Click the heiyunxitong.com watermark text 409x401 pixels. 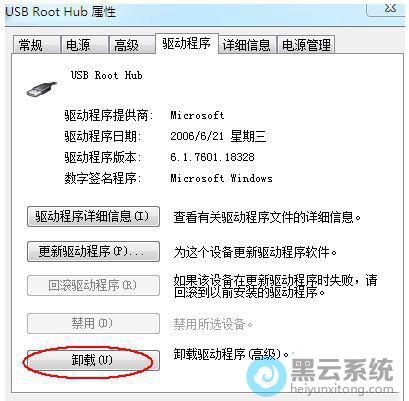point(342,389)
